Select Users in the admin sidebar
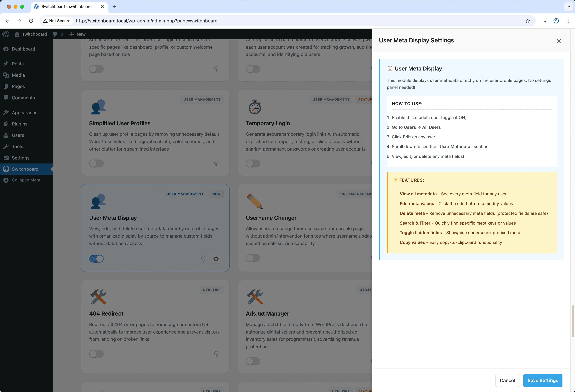Viewport: 575px width, 392px height. click(18, 135)
